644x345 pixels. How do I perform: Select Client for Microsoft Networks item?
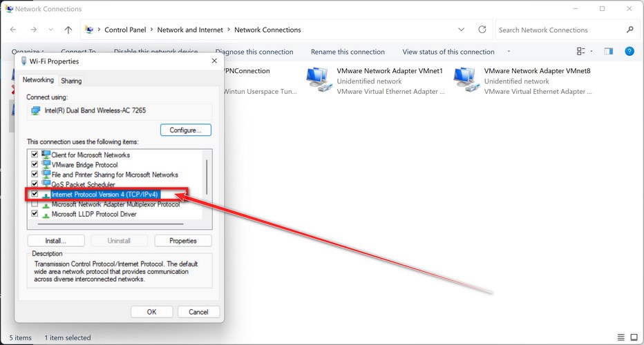pos(91,155)
